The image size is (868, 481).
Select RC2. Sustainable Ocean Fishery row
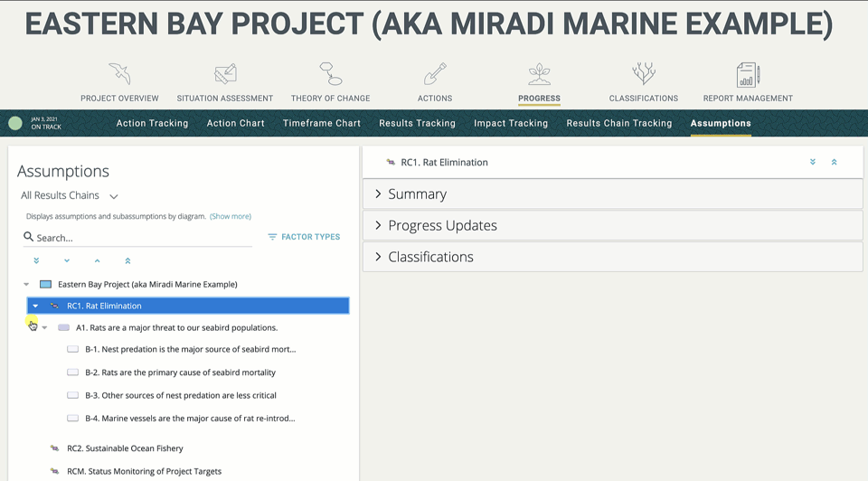coord(125,448)
